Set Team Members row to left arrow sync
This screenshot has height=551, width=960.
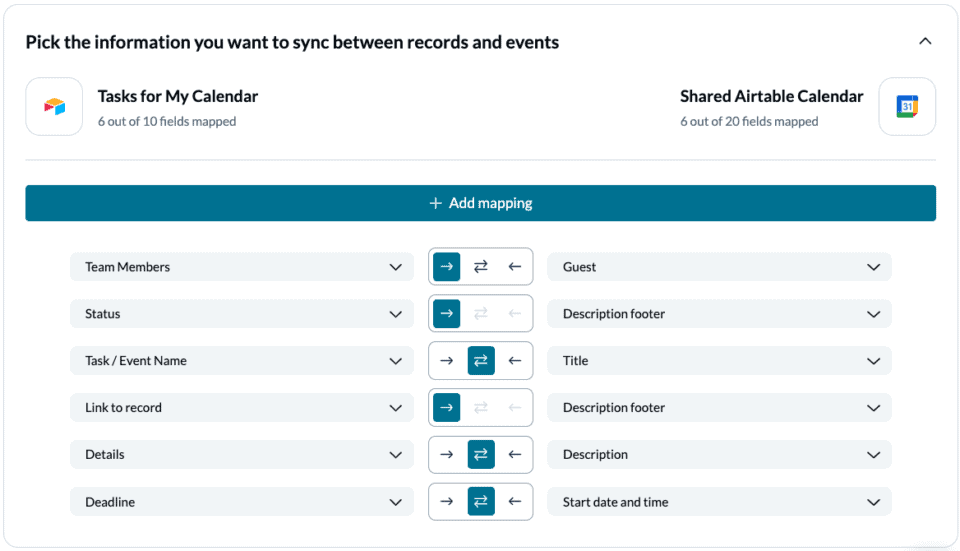(515, 266)
